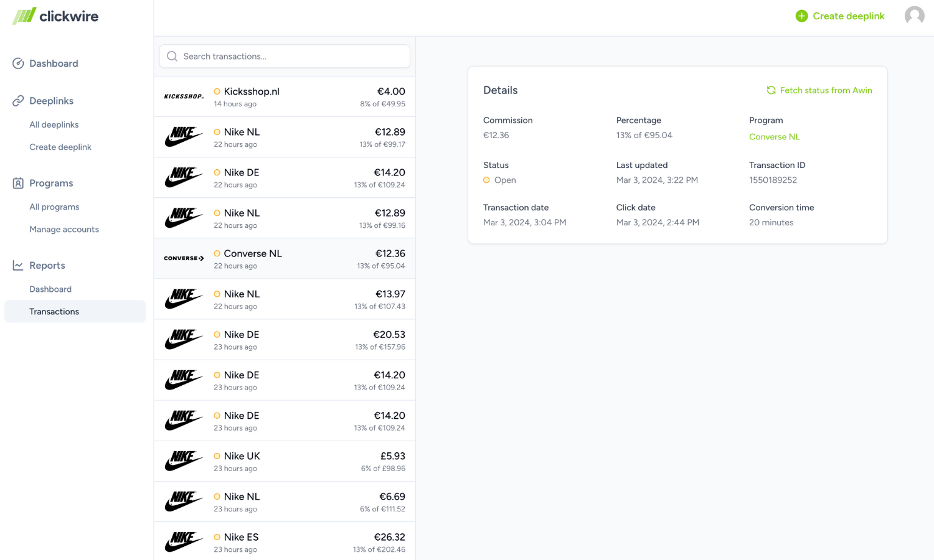The width and height of the screenshot is (934, 560).
Task: Click the Nike logo on the Nike ES row
Action: tap(184, 542)
